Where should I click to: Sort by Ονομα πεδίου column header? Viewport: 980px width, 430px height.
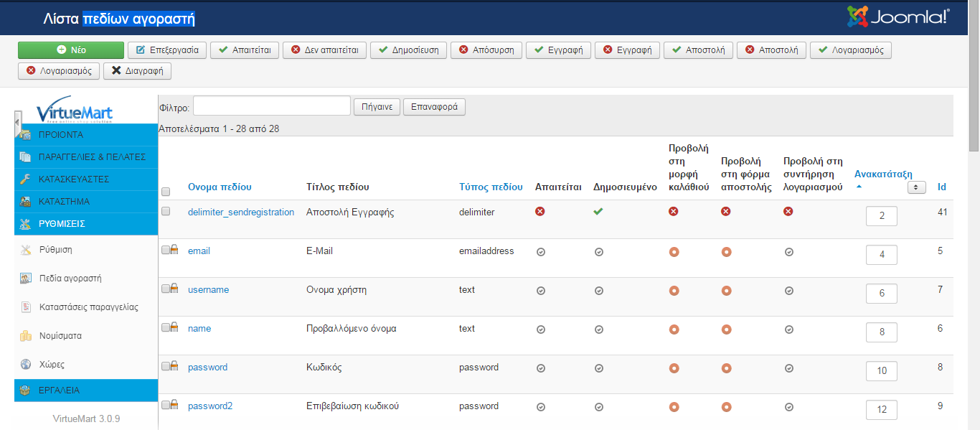(220, 187)
